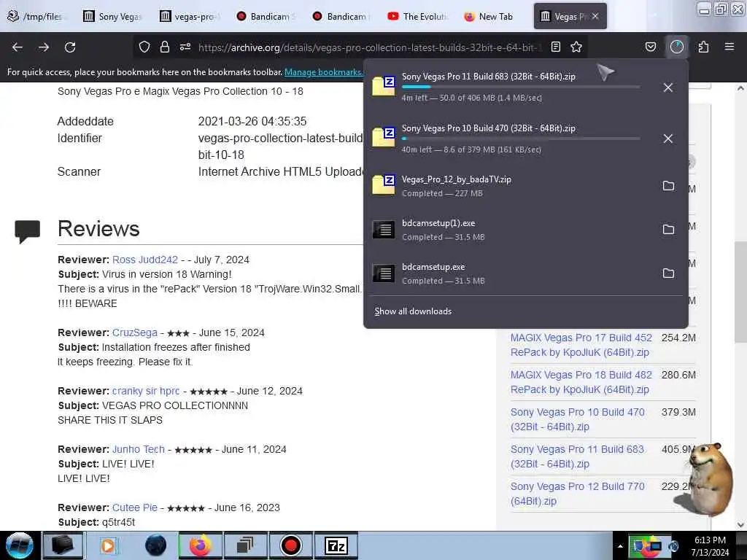Open the Bandicam record taskbar icon
The image size is (747, 560).
point(290,545)
